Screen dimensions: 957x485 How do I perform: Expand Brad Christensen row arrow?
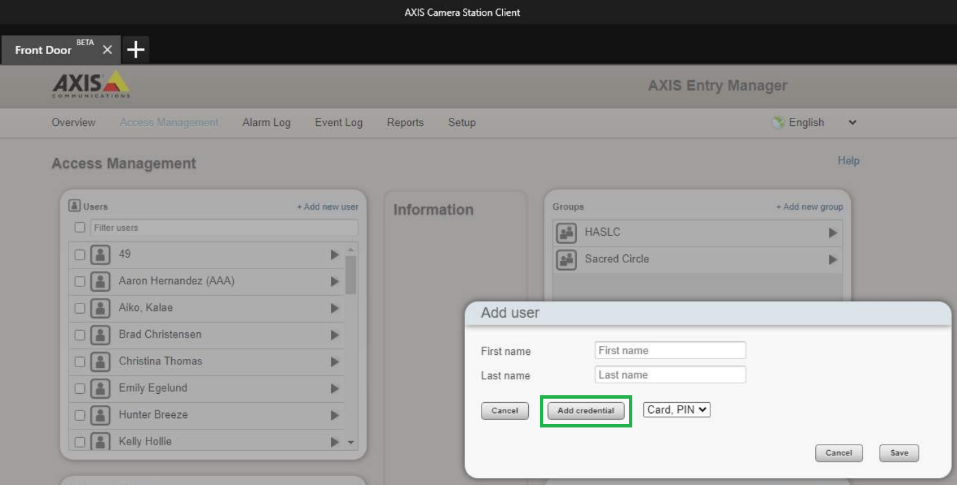click(334, 335)
